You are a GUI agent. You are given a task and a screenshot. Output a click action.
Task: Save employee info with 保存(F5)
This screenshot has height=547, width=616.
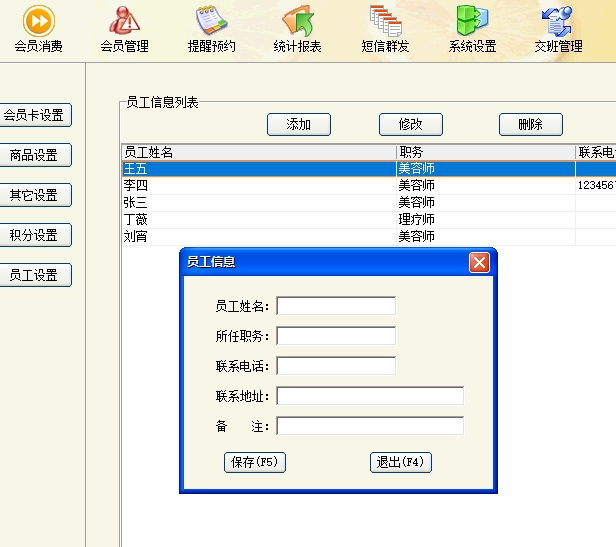point(255,462)
